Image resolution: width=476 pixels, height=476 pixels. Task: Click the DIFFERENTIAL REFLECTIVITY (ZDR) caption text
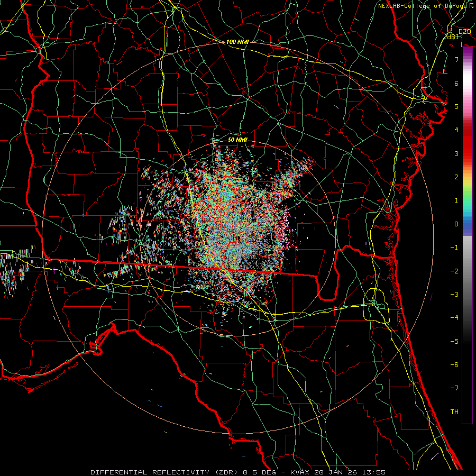pos(165,472)
